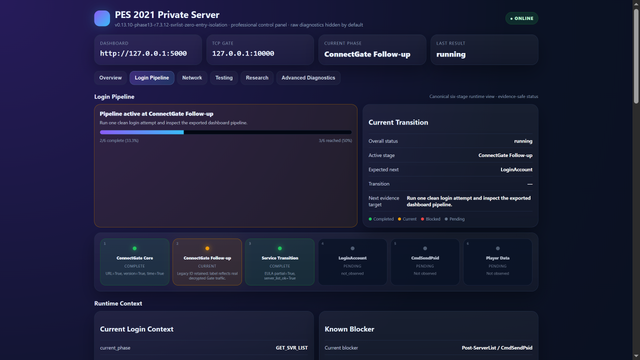Click the red Blocked legend dot
This screenshot has height=360, width=640.
(x=422, y=219)
